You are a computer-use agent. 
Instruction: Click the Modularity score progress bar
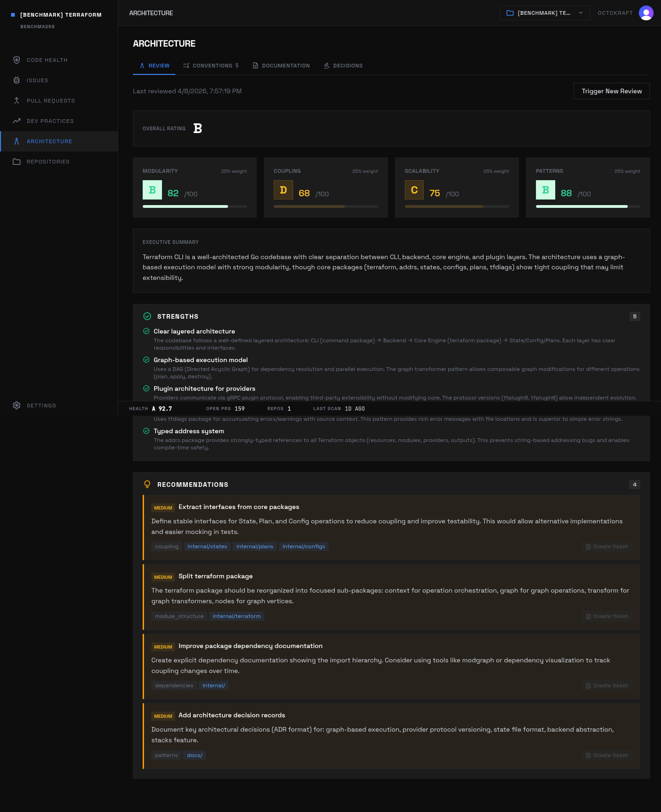point(195,206)
